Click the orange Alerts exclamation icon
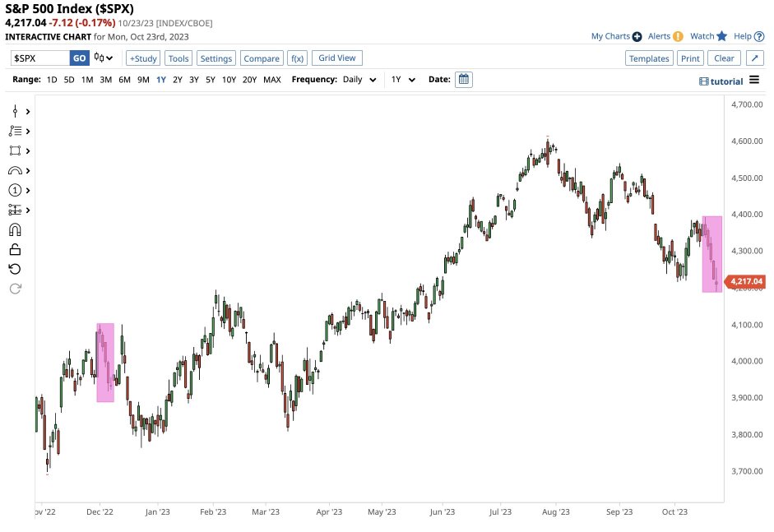Screen dimensions: 774x532 point(679,36)
